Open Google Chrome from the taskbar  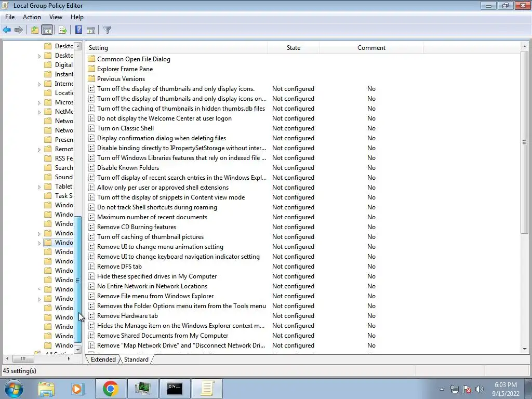pos(110,389)
